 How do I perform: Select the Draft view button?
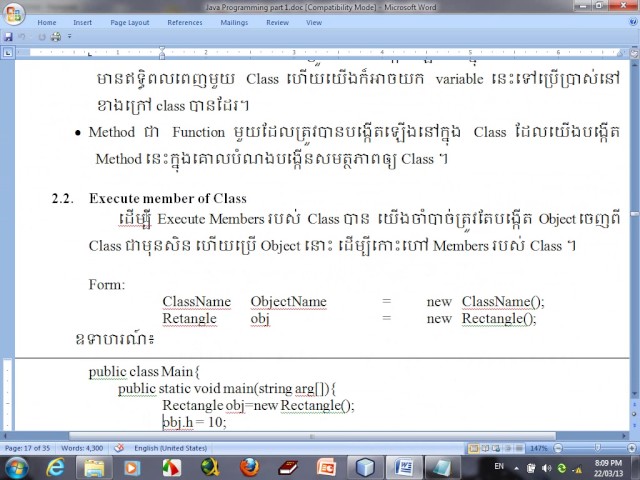pos(519,449)
